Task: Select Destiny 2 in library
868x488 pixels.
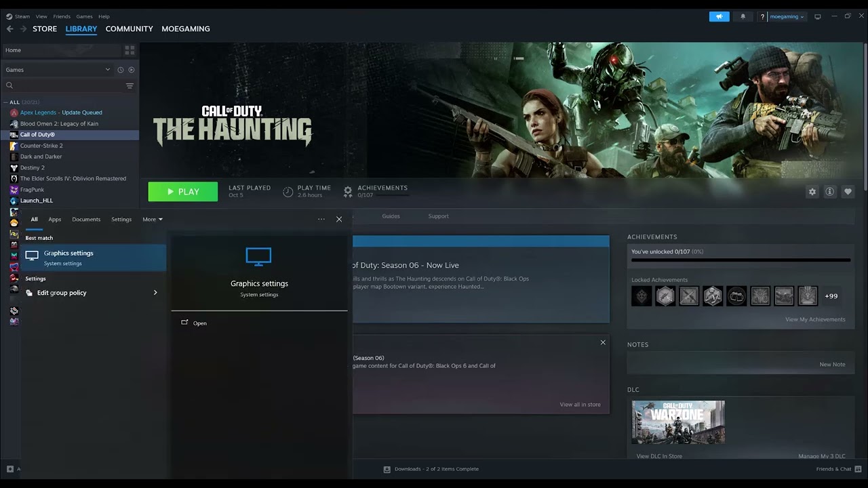Action: (70, 167)
